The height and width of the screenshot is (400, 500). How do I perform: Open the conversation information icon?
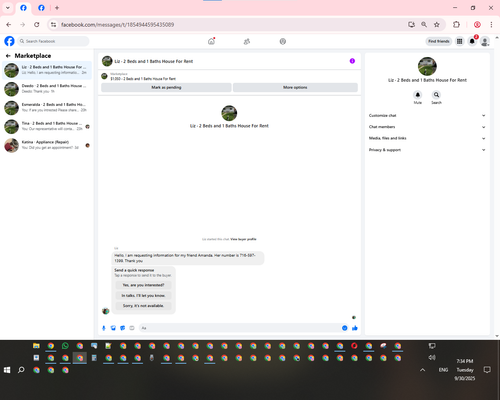(x=352, y=61)
